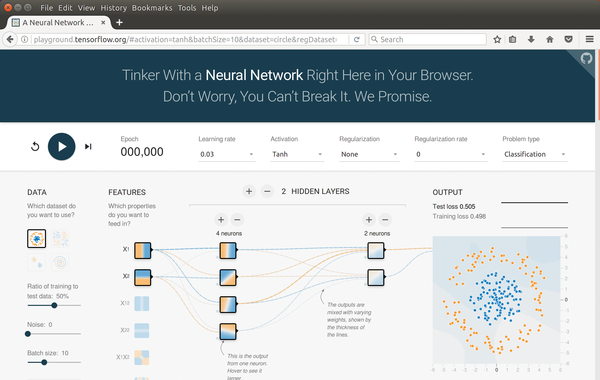This screenshot has height=380, width=600.
Task: Click bottom neuron in second hidden layer
Action: pyautogui.click(x=376, y=277)
